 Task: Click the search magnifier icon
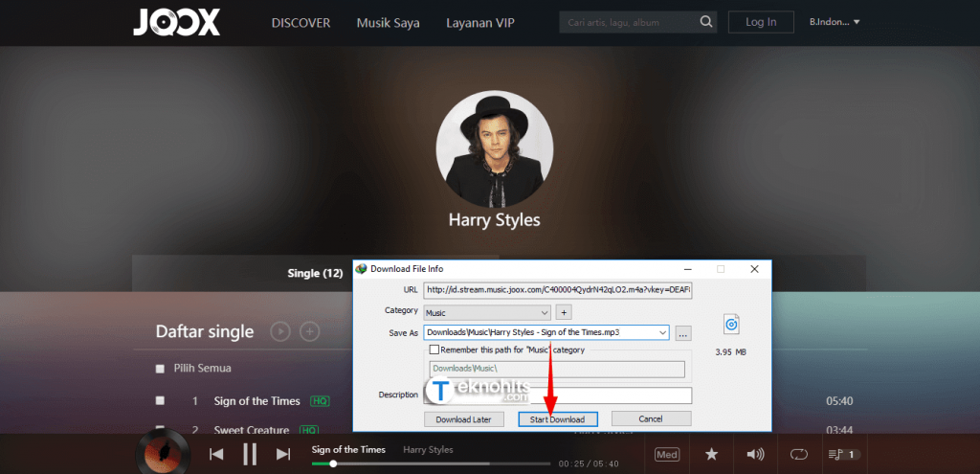(705, 23)
